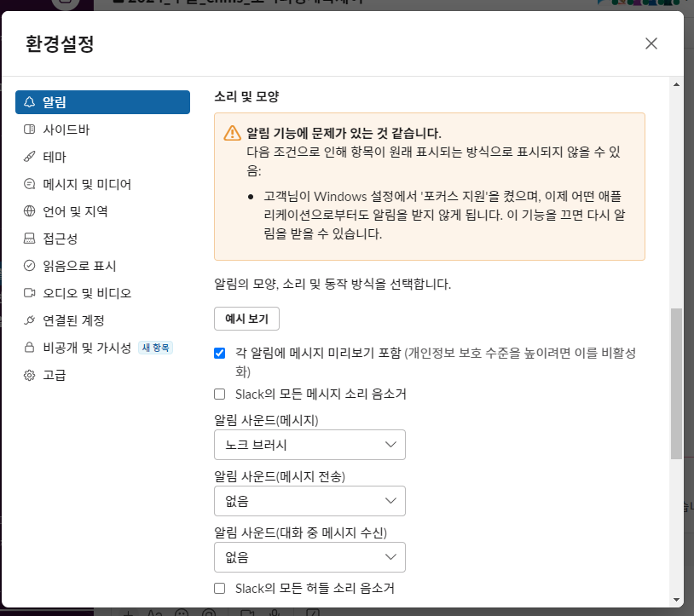Screen dimensions: 694x616
Task: Click the scrollbar down arrow
Action: click(676, 600)
